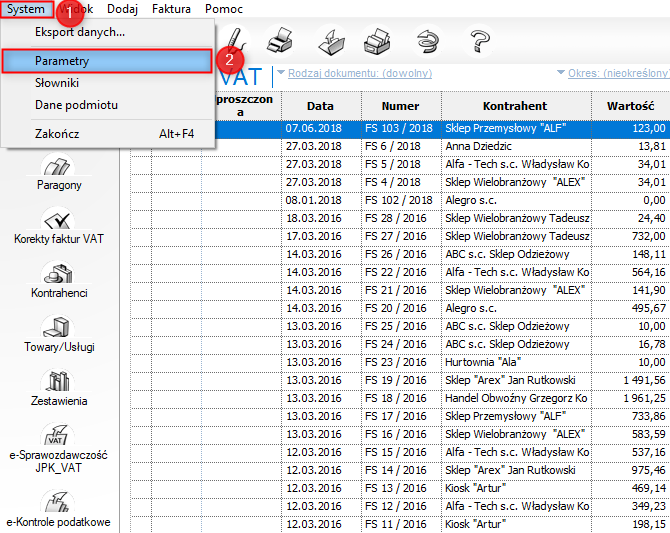Select Parametry in the System menu

107,61
